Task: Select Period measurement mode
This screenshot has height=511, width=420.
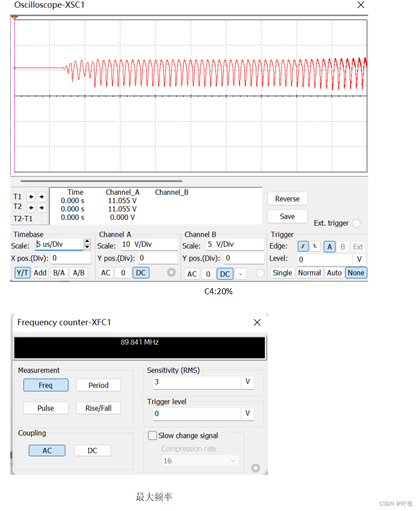Action: click(x=98, y=385)
